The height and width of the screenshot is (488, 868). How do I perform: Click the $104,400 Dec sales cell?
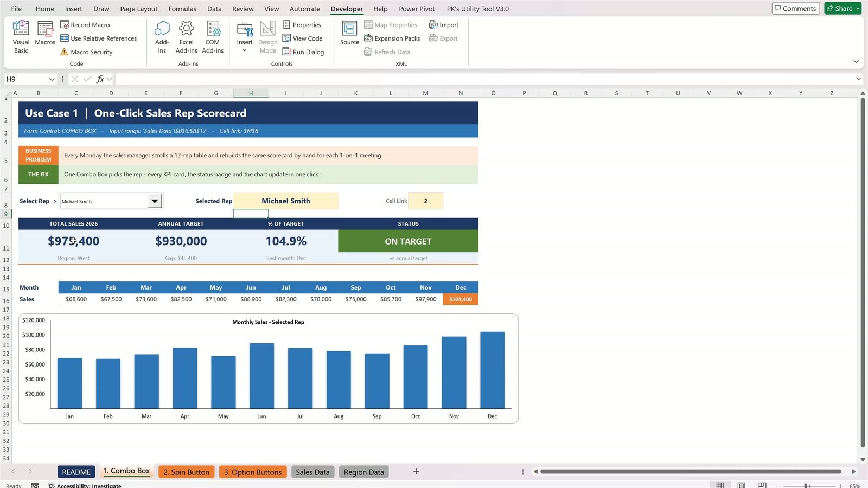461,299
